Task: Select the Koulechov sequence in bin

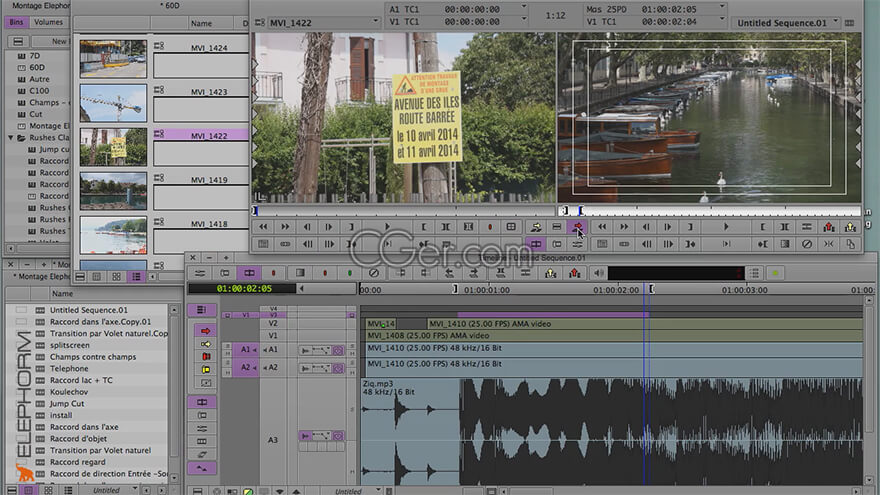Action: [69, 392]
